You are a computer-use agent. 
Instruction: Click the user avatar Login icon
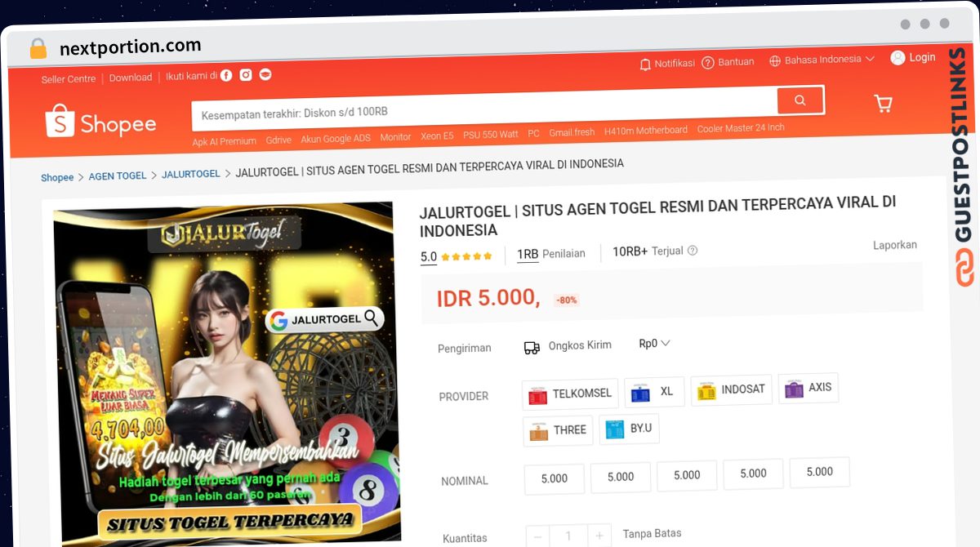point(898,58)
